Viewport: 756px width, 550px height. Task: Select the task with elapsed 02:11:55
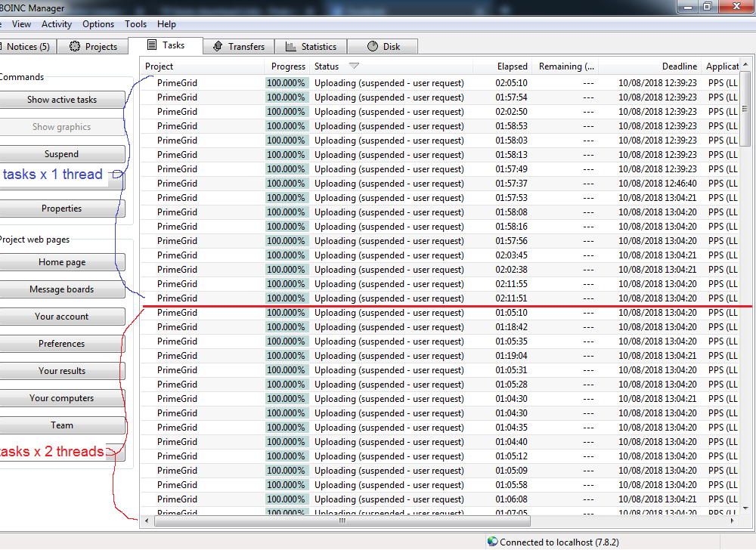click(x=440, y=284)
